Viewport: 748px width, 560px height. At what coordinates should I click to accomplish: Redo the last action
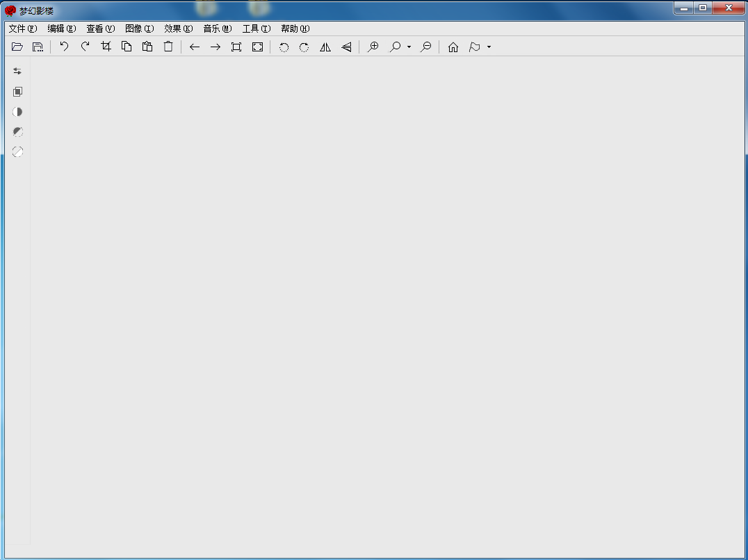pos(85,47)
